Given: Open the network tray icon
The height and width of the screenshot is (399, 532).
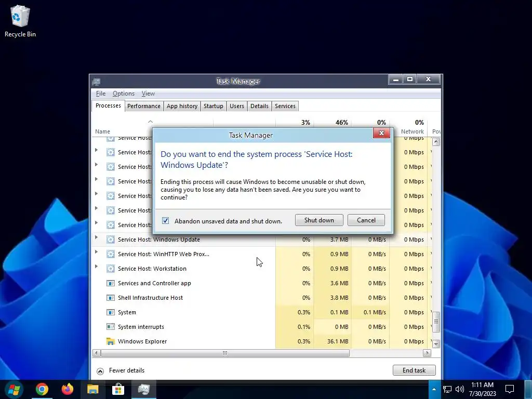Looking at the screenshot, I should (x=447, y=389).
